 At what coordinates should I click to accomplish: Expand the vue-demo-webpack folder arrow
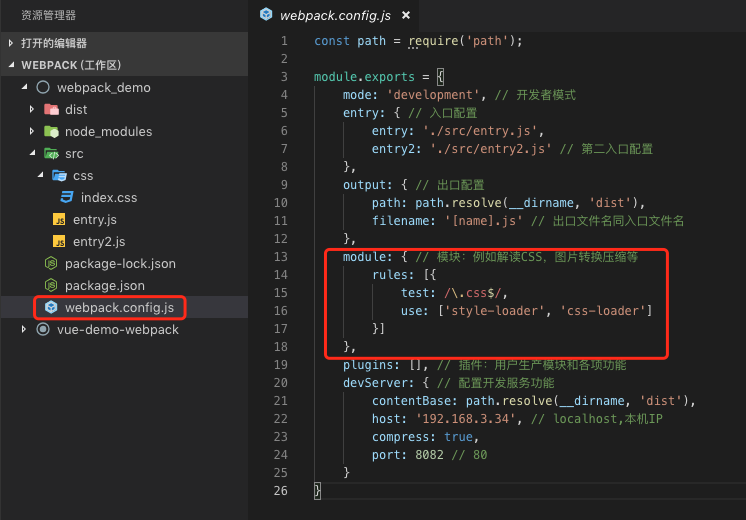24,329
